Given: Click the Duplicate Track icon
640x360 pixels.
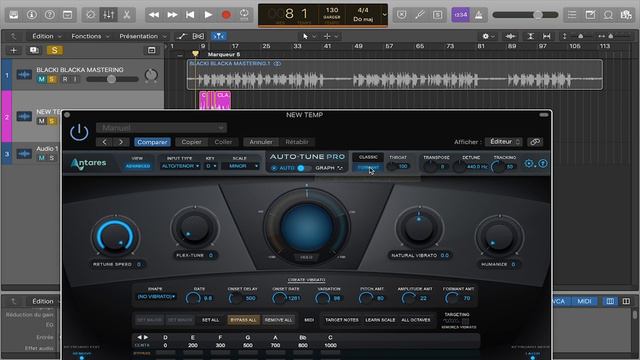Looking at the screenshot, I should point(34,50).
